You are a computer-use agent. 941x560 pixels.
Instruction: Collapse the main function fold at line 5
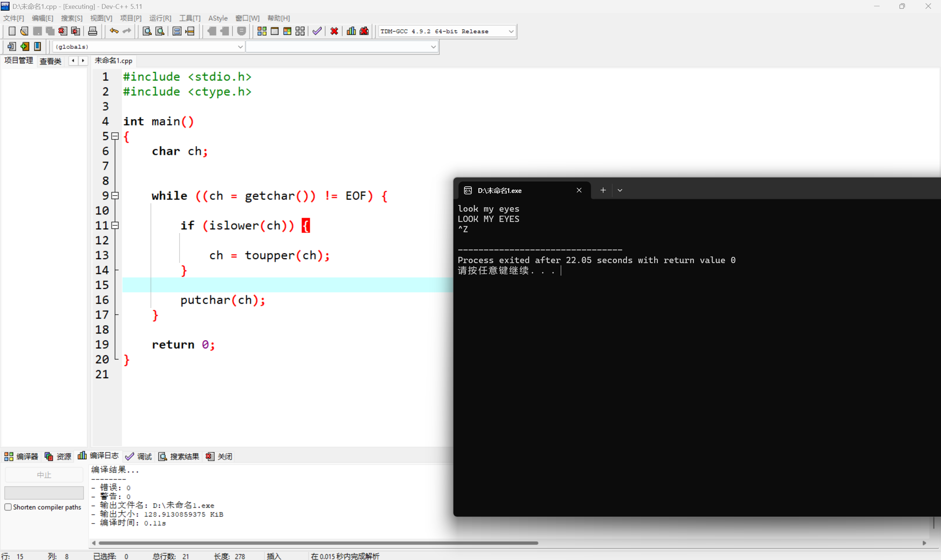(x=115, y=136)
